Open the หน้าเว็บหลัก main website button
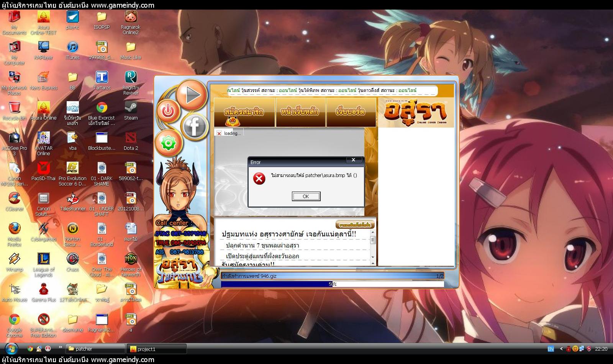 (300, 112)
